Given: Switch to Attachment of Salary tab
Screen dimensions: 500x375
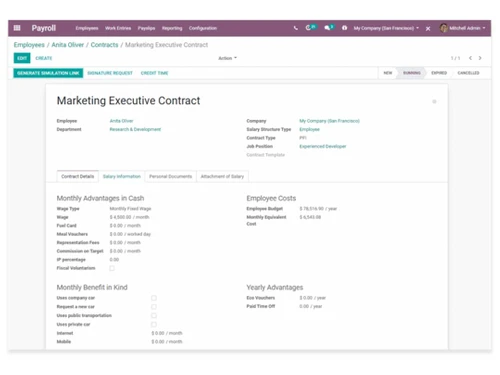Looking at the screenshot, I should (x=222, y=176).
